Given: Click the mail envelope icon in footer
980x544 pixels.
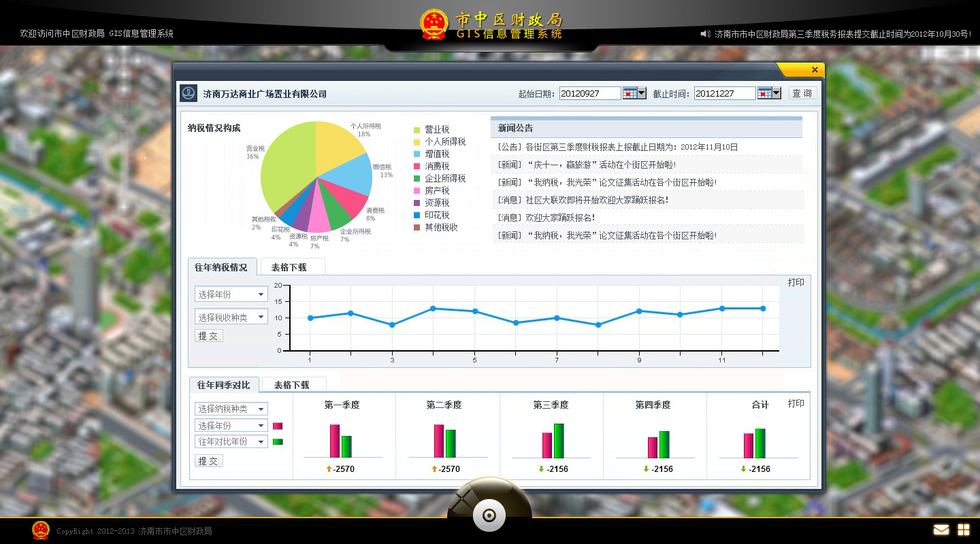Looking at the screenshot, I should tap(941, 530).
